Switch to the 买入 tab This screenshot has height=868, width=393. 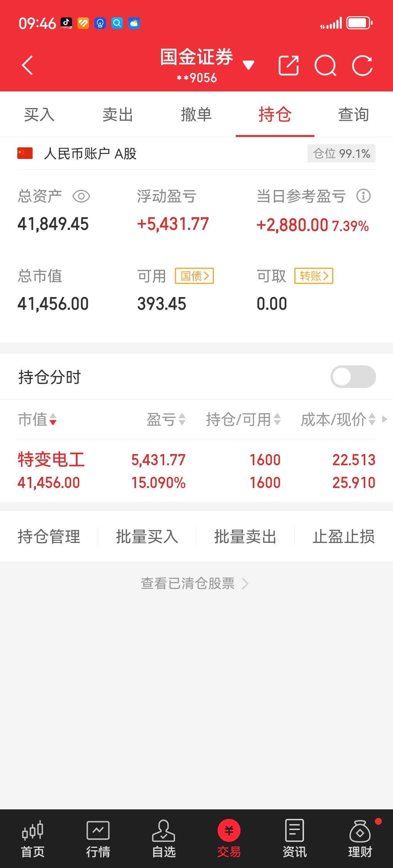pos(39,115)
